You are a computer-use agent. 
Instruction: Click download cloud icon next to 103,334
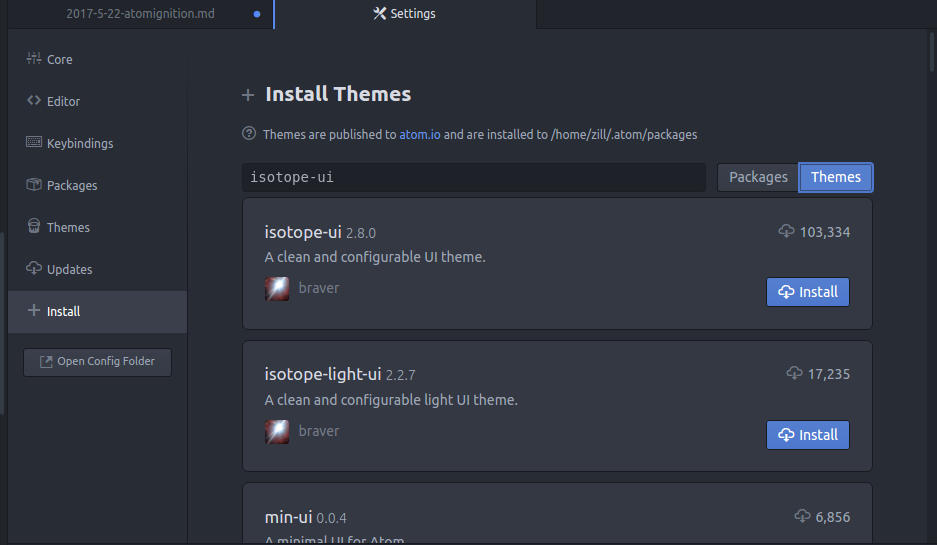click(786, 231)
